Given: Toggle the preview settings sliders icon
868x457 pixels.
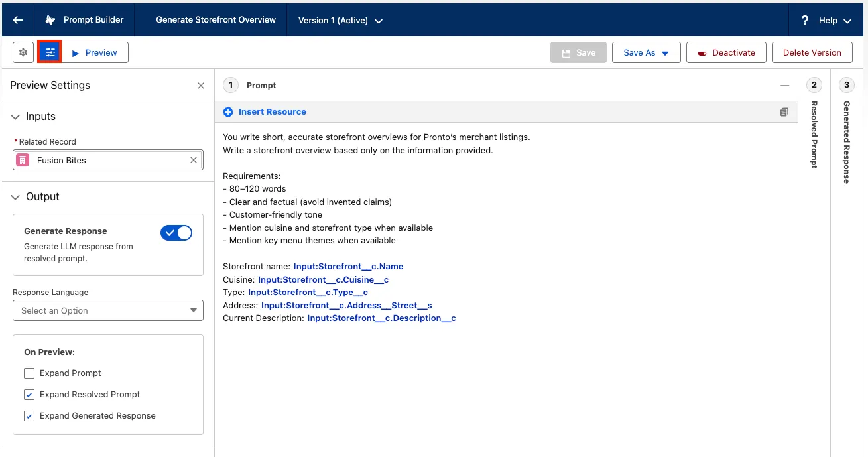Looking at the screenshot, I should [50, 52].
